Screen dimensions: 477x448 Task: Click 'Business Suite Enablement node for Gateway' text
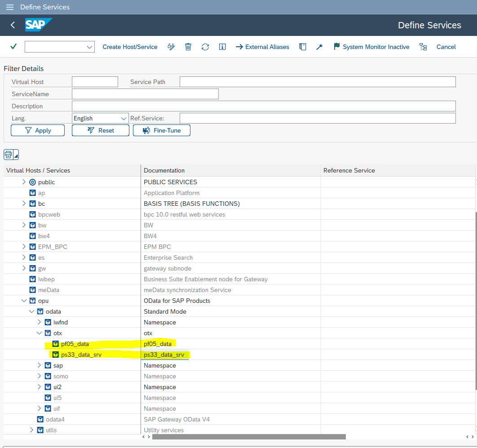coord(206,279)
